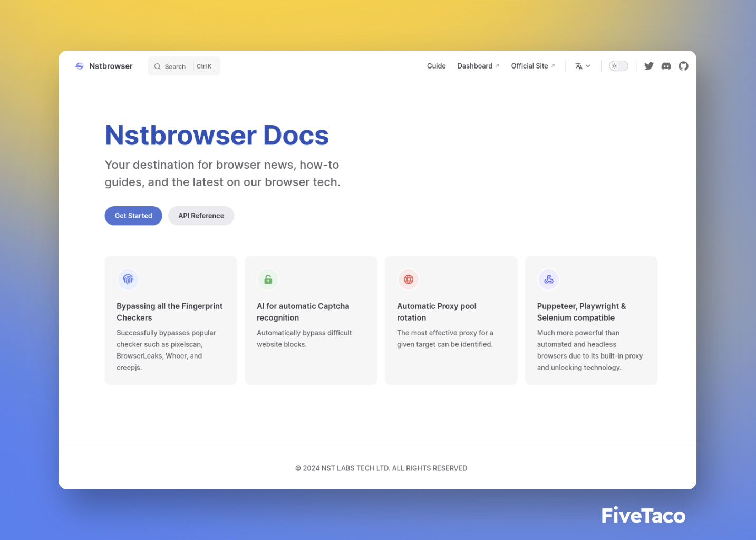Click the 'The most effective proxy' description

445,339
